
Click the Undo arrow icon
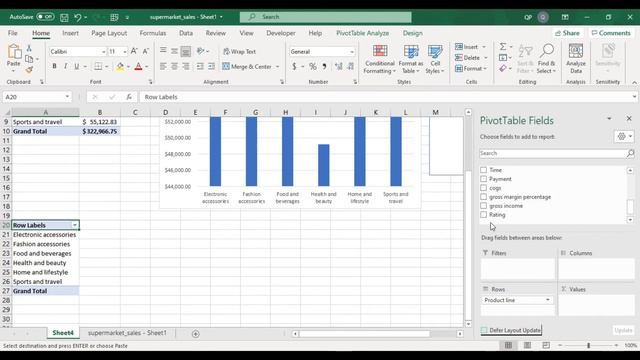point(78,17)
